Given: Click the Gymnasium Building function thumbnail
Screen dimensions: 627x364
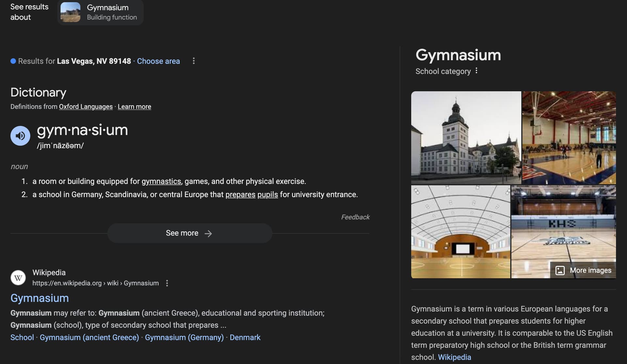Looking at the screenshot, I should click(71, 12).
